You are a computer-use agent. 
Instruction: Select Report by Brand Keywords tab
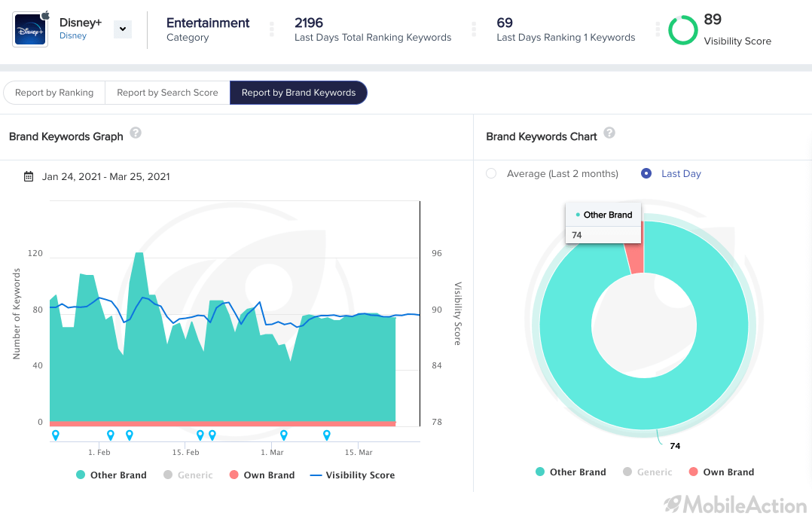click(x=298, y=93)
